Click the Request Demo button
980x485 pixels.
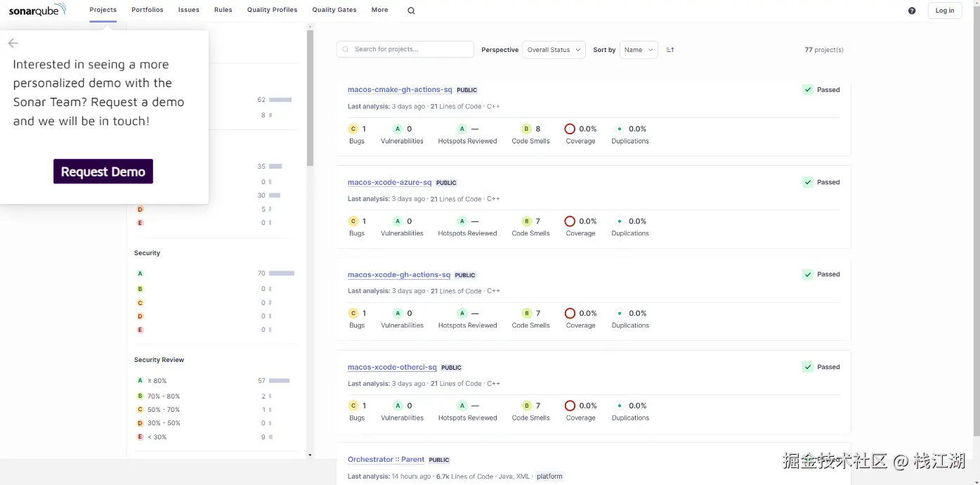tap(103, 172)
